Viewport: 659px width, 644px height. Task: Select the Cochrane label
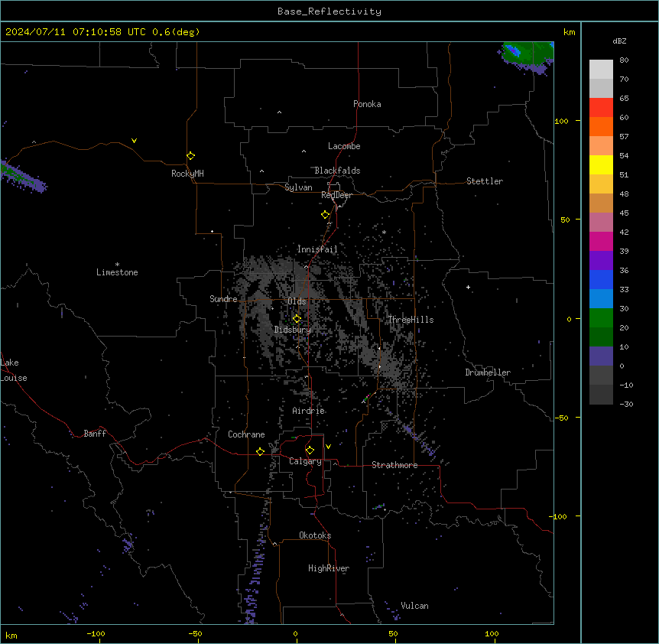click(x=246, y=434)
